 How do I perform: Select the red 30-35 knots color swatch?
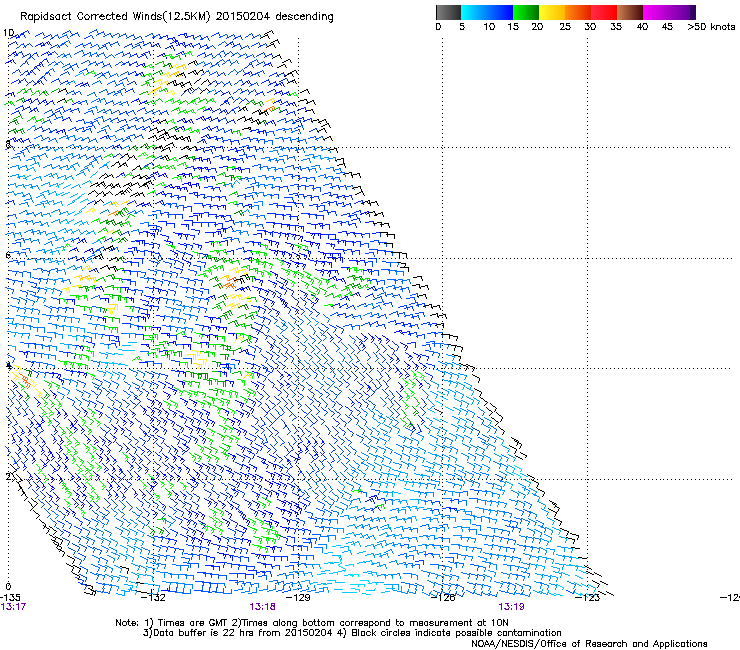click(x=604, y=12)
